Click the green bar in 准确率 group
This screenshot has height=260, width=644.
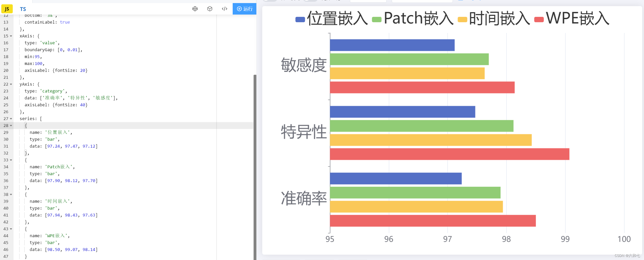click(415, 193)
